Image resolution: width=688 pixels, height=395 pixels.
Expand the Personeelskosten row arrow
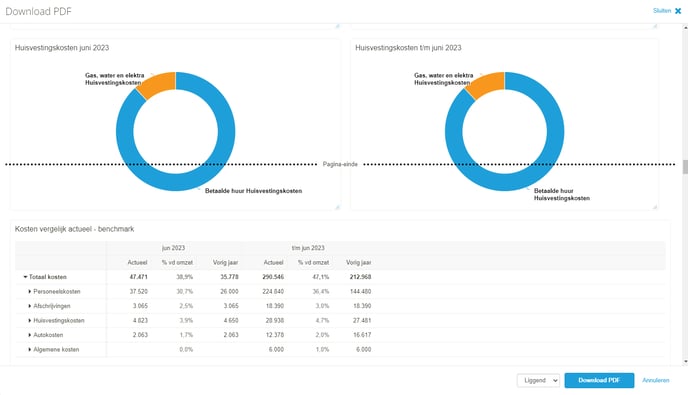coord(29,291)
